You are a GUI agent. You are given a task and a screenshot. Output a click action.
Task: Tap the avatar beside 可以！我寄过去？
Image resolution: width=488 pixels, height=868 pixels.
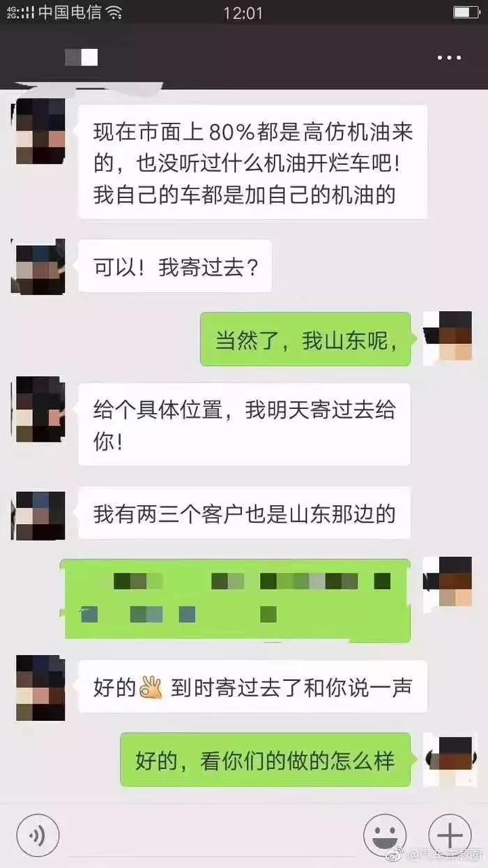[x=38, y=266]
